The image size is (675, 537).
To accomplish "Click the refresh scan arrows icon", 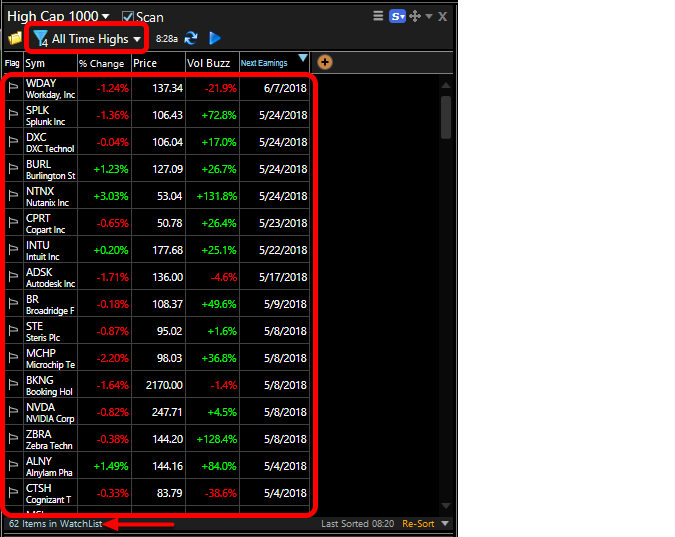I will pos(191,38).
